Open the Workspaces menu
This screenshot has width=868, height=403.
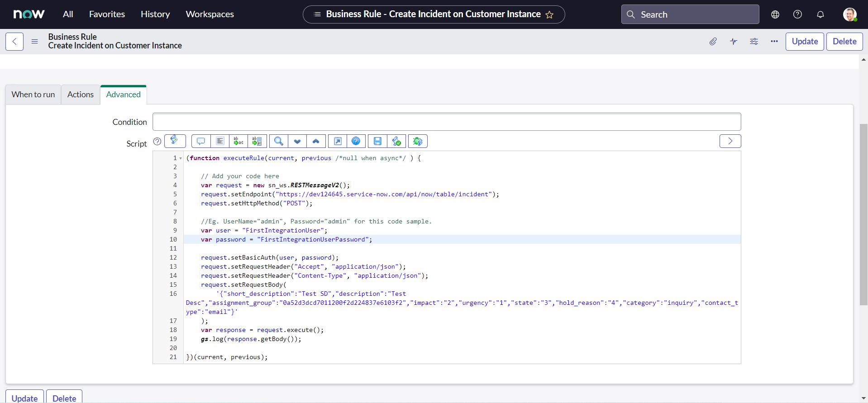(x=210, y=14)
